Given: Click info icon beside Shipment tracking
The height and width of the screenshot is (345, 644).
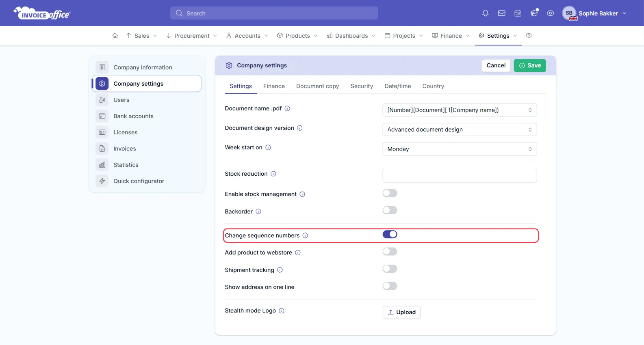Looking at the screenshot, I should pos(280,270).
